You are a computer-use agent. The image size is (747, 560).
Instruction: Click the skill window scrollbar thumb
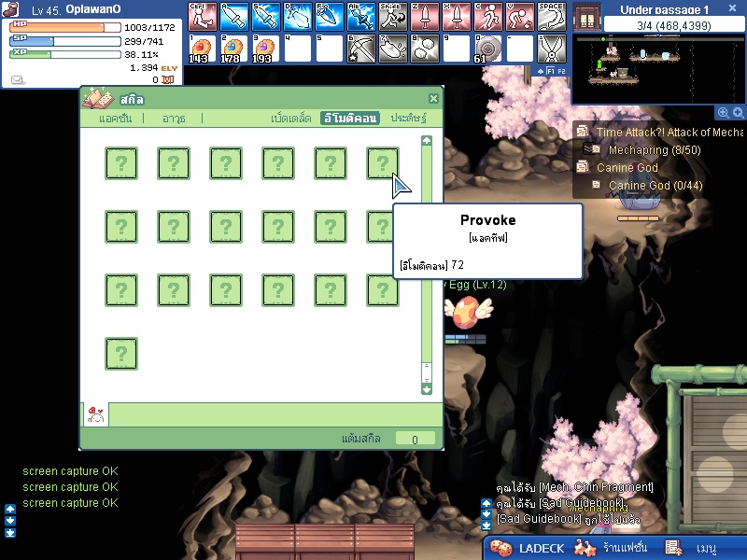[427, 372]
